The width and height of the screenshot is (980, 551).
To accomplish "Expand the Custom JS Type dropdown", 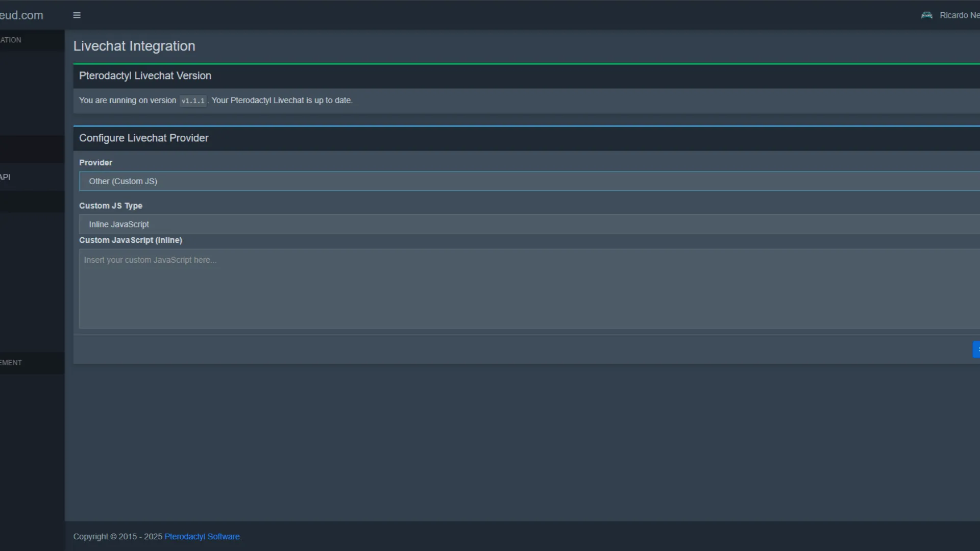I will click(x=529, y=224).
